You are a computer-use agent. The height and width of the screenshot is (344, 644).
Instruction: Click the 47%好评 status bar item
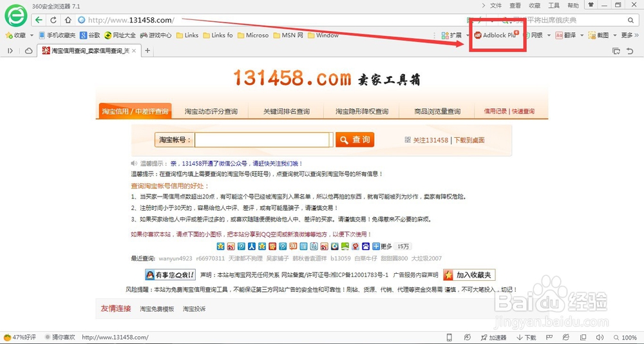tap(20, 338)
